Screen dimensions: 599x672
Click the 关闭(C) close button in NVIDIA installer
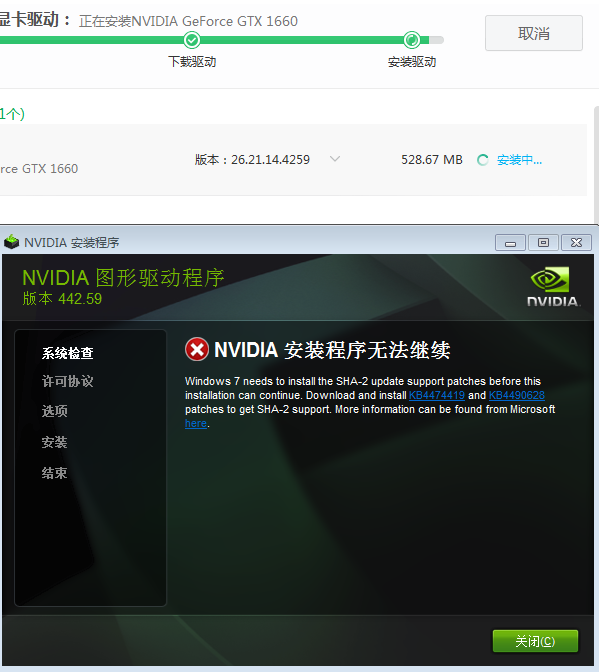[x=535, y=641]
